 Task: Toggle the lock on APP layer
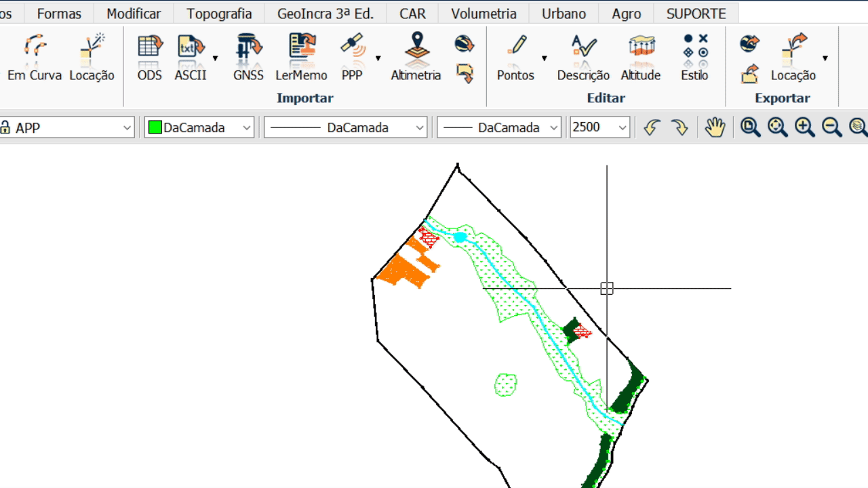click(x=5, y=127)
